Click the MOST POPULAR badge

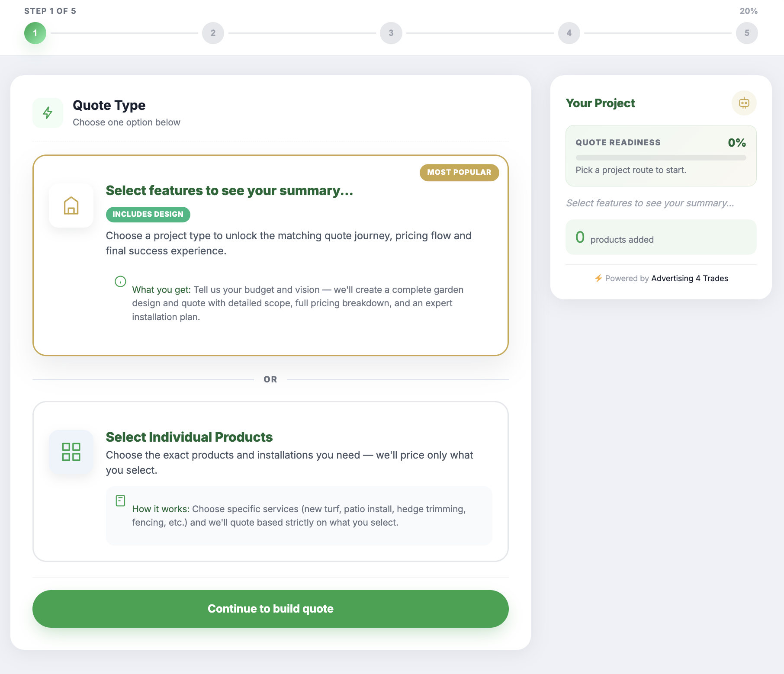[459, 172]
